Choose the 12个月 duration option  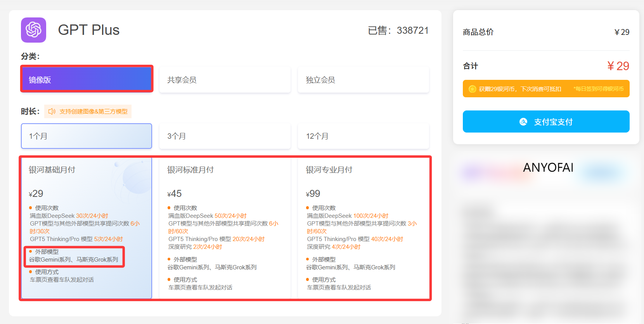pyautogui.click(x=364, y=136)
